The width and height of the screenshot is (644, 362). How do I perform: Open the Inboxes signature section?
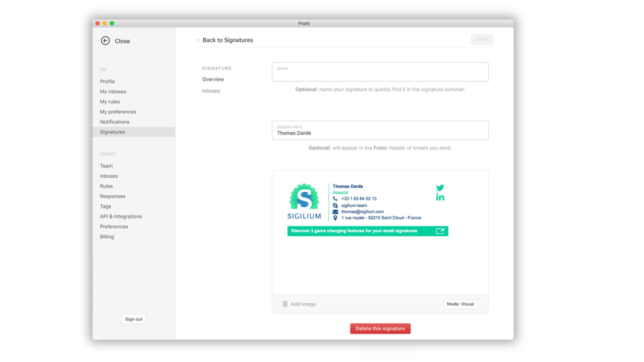click(211, 91)
